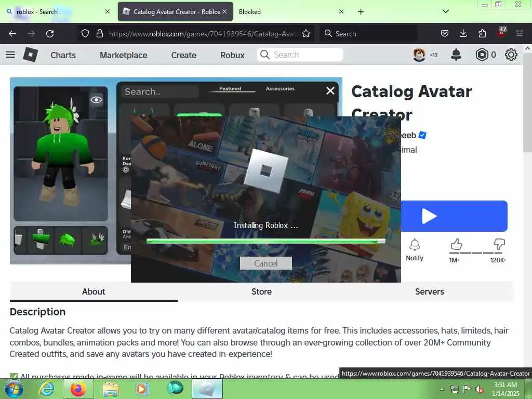Viewport: 532px width, 399px height.
Task: Go to Roblox home via logo icon
Action: click(x=30, y=55)
